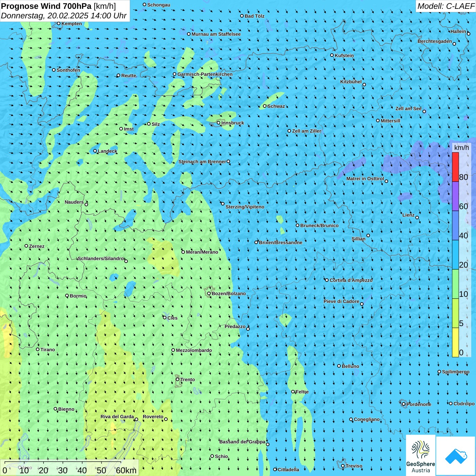
Task: Click the 60km scale bar label
Action: [x=126, y=470]
